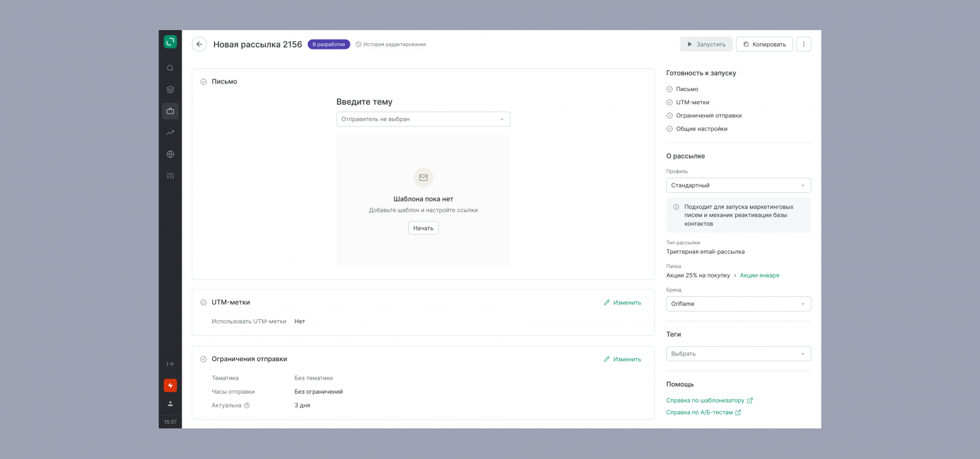This screenshot has height=459, width=980.
Task: Click the check icon beside UTM-метки section header
Action: pos(204,303)
